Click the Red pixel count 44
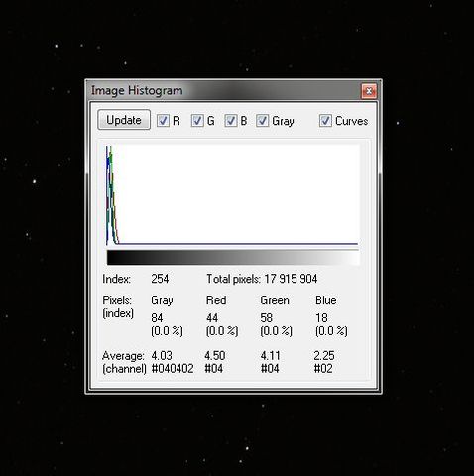Screen dimensions: 474x476 tap(212, 318)
